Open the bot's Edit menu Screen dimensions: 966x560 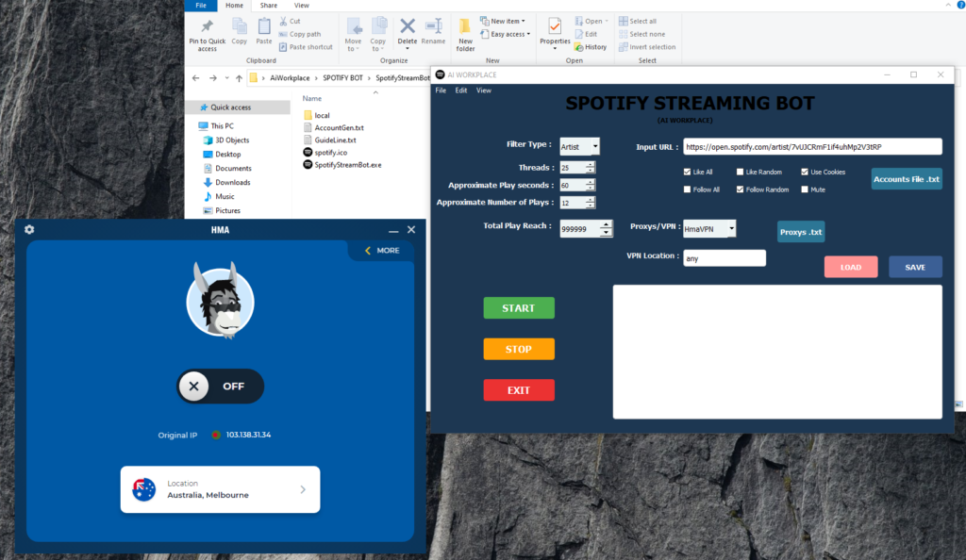[460, 91]
